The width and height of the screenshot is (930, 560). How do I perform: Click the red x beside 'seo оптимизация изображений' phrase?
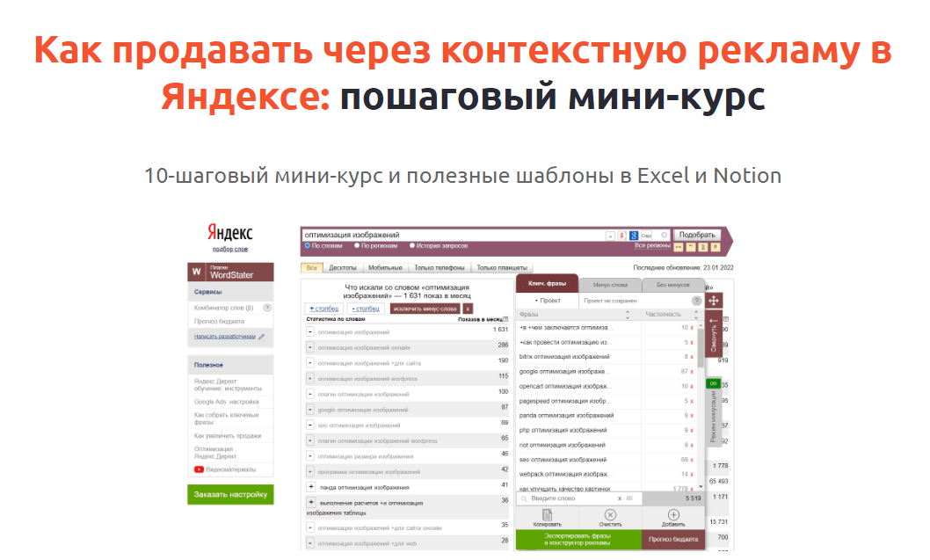pyautogui.click(x=691, y=460)
